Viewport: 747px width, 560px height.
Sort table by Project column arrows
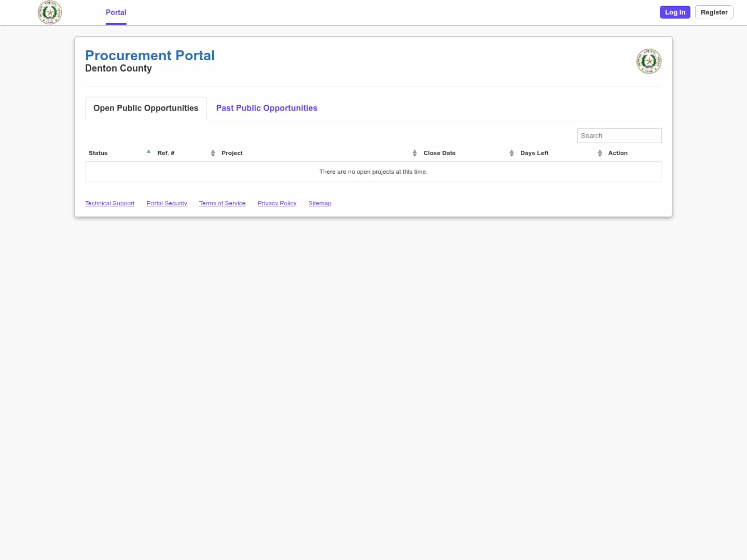[x=414, y=153]
